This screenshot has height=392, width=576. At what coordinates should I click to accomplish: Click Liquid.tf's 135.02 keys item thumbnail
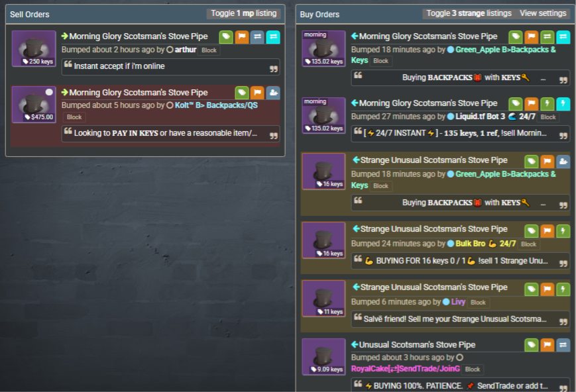(323, 116)
